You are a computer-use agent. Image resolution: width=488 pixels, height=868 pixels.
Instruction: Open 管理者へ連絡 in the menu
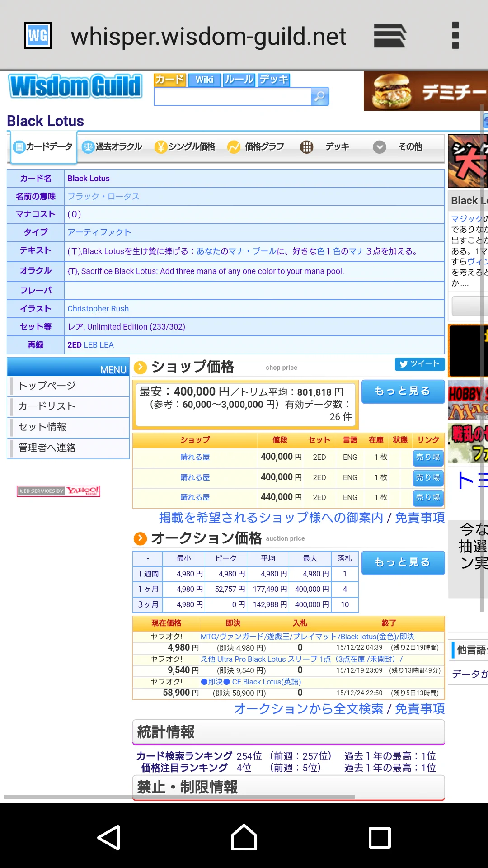click(x=69, y=448)
